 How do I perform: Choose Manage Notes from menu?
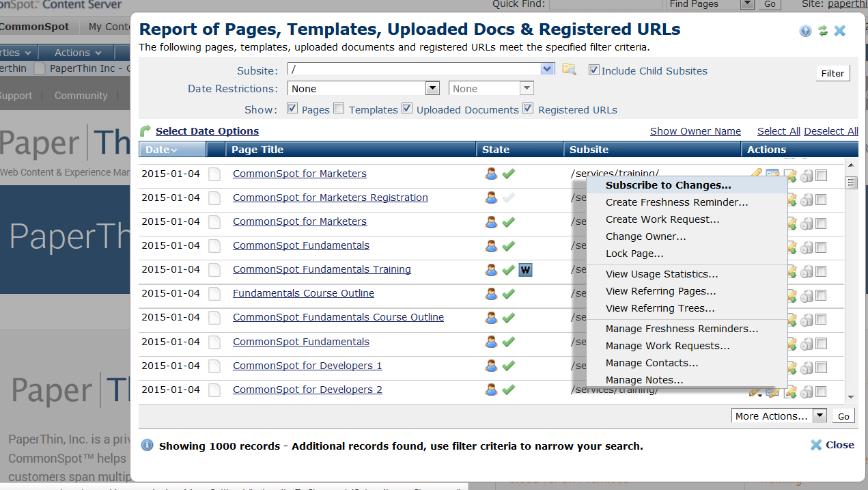click(x=686, y=380)
